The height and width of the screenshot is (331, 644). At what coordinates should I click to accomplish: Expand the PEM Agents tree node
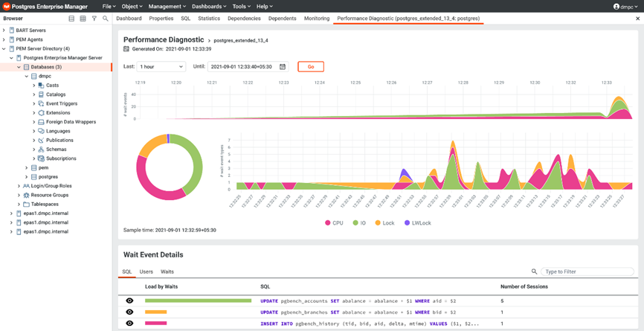click(x=4, y=39)
